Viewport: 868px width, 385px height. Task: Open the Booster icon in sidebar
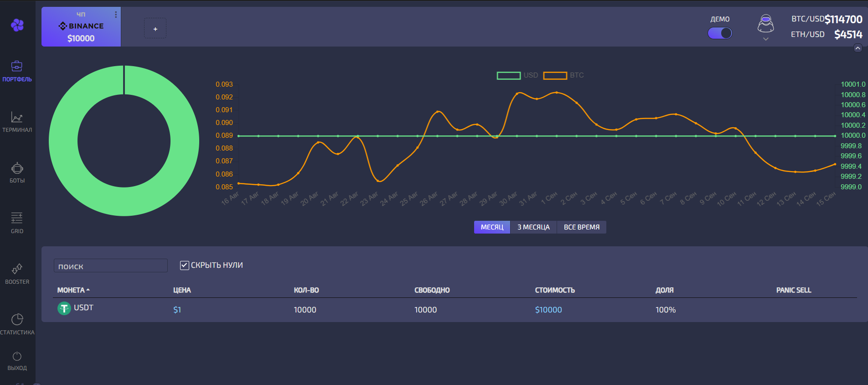(x=17, y=269)
